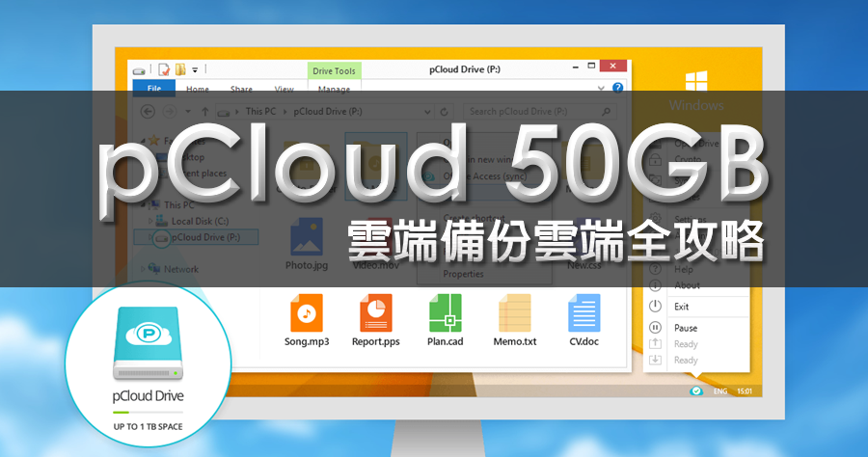This screenshot has width=868, height=457.
Task: Click the pCloud Drive disk logo
Action: 149,343
